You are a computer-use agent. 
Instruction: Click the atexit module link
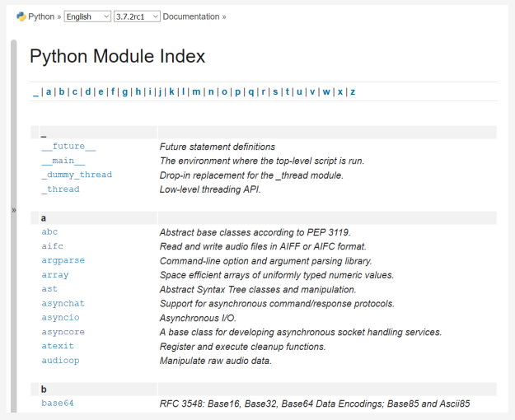[x=57, y=346]
